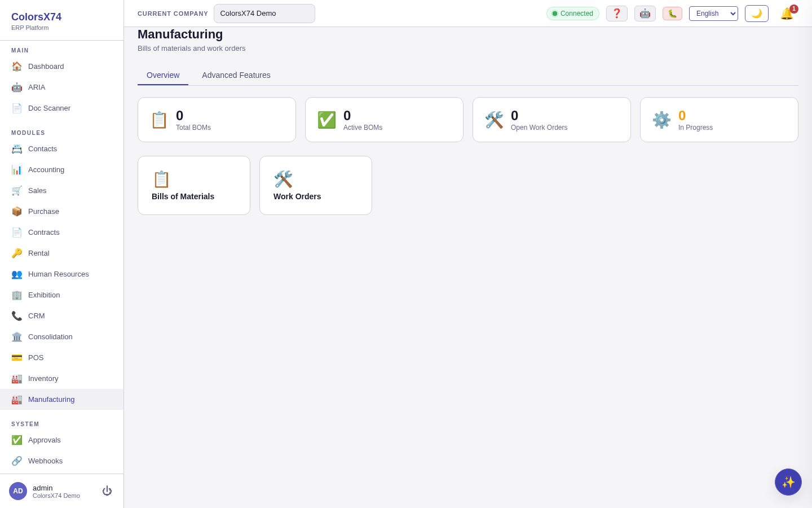Switch to the Advanced Features tab
812x508 pixels.
236,75
